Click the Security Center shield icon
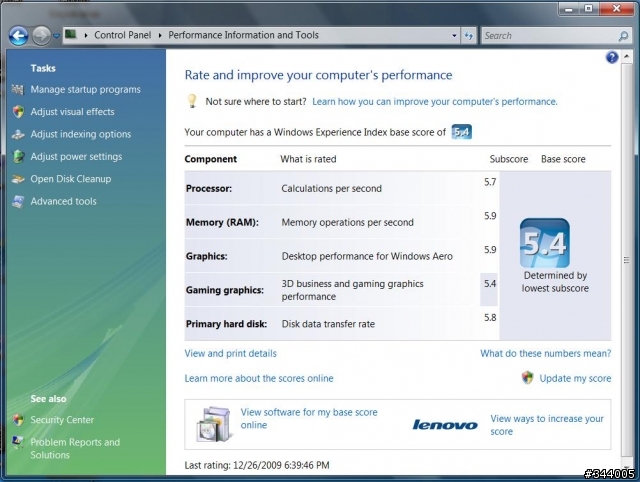Image resolution: width=640 pixels, height=482 pixels. (x=18, y=419)
